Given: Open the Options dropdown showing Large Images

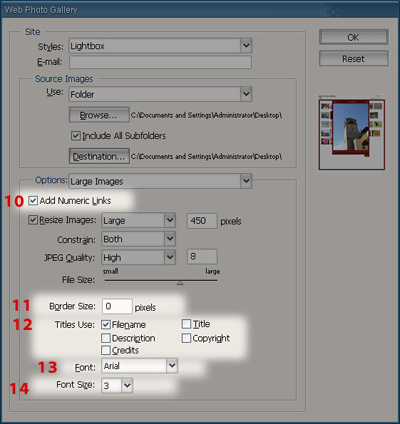Looking at the screenshot, I should click(160, 181).
